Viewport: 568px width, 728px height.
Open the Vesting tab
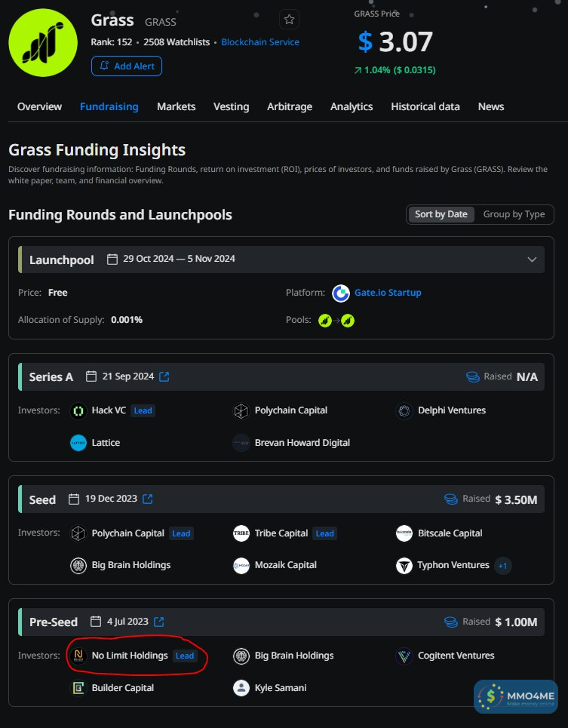(231, 106)
